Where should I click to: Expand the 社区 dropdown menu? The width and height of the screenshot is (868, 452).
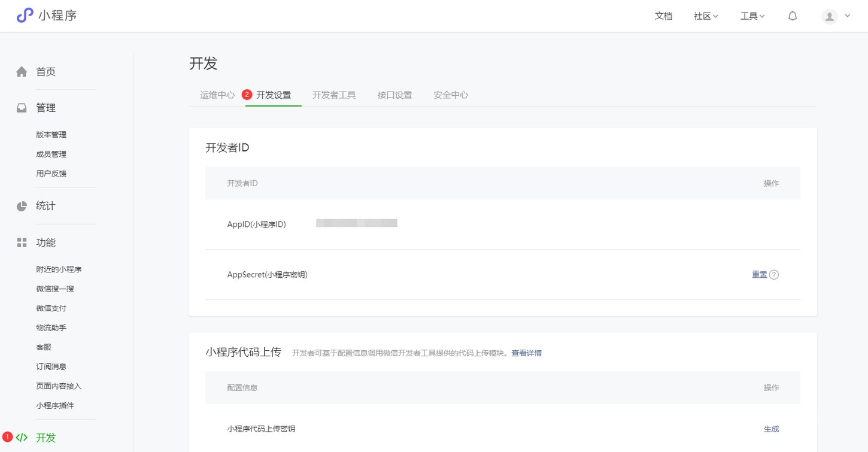click(x=706, y=16)
